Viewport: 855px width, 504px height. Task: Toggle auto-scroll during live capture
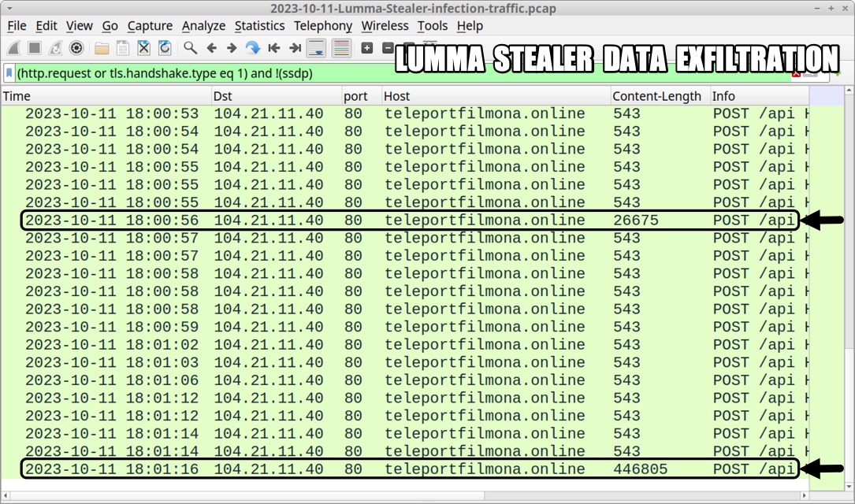pos(316,48)
